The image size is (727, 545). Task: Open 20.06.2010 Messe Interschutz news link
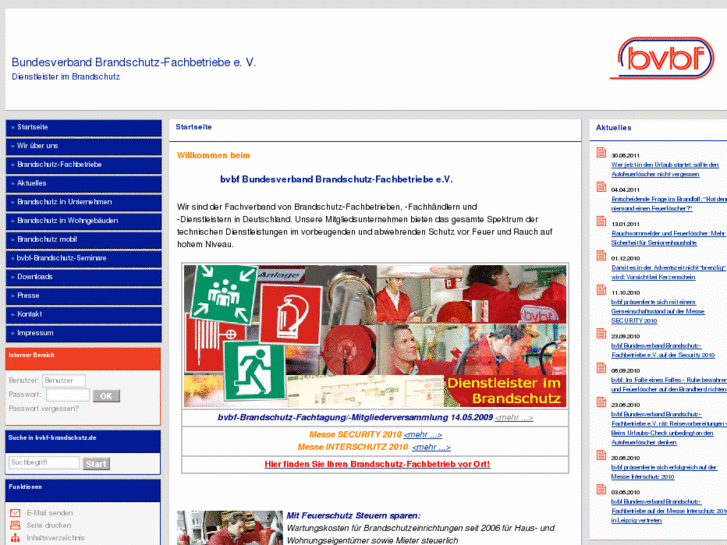[x=664, y=472]
